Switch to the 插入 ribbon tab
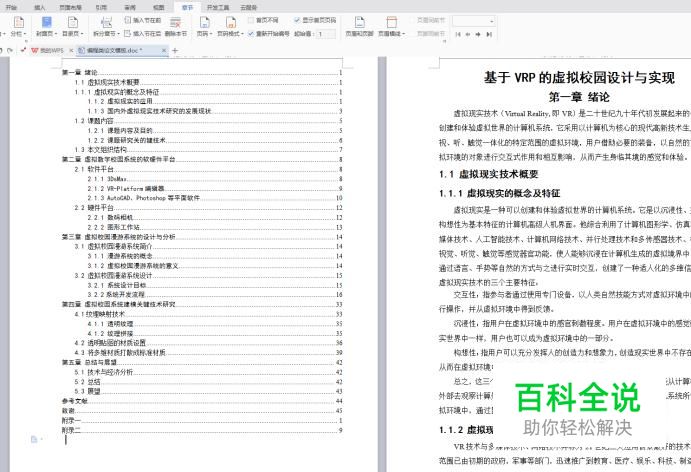The image size is (691, 472). point(40,7)
